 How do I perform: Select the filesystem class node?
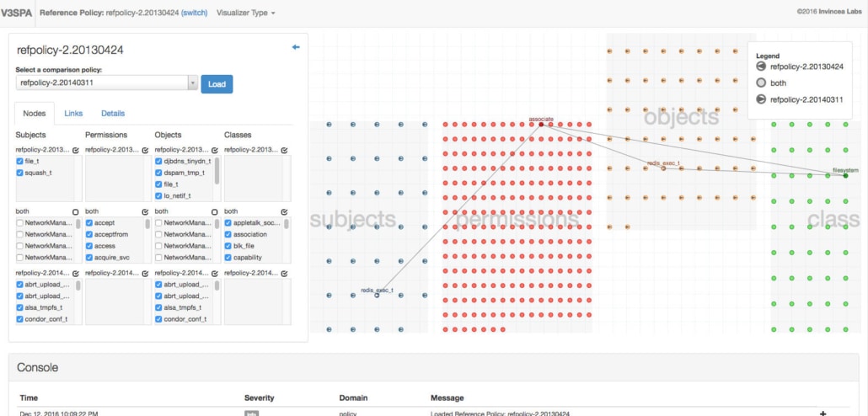[x=845, y=175]
